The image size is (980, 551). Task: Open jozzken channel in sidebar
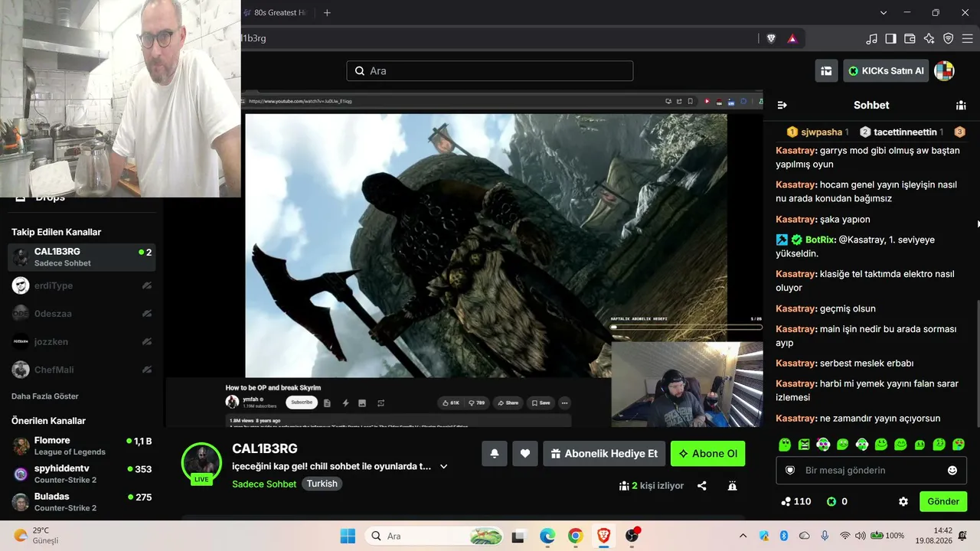(82, 341)
